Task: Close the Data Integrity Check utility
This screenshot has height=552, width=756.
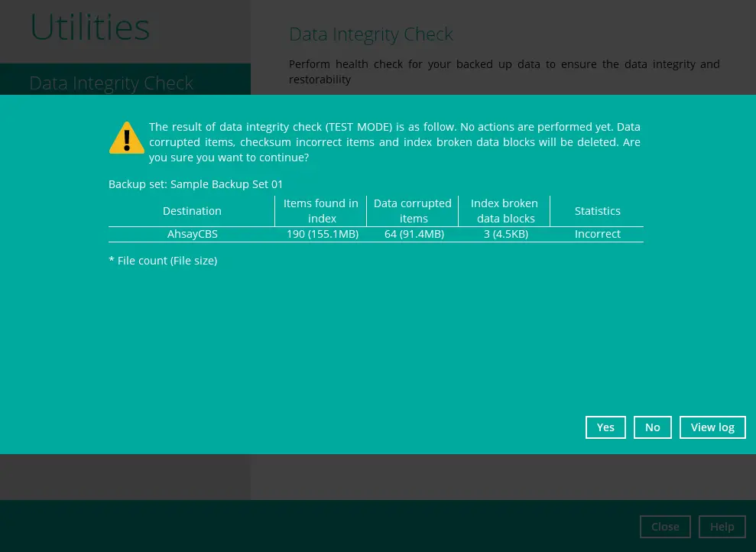Action: (665, 527)
